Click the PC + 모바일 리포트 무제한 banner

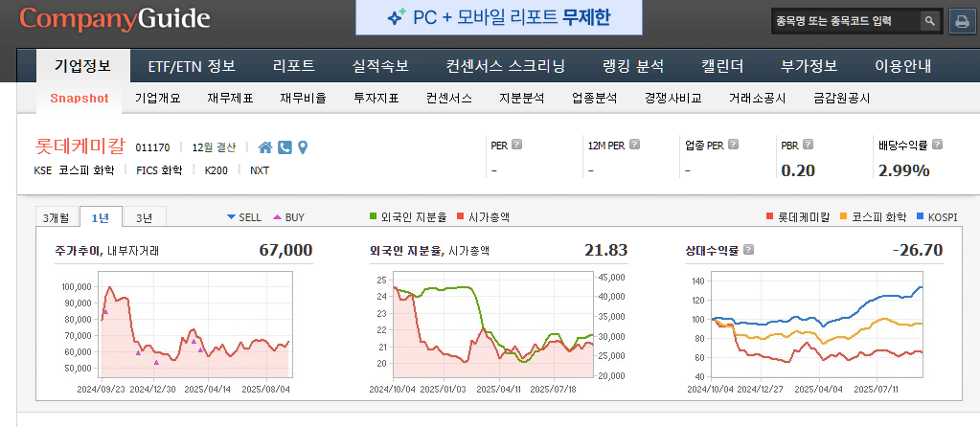click(x=499, y=17)
